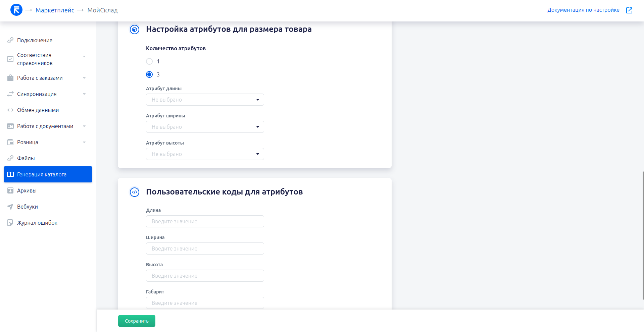Click the Журнал ошибок sidebar icon
Image resolution: width=644 pixels, height=332 pixels.
[x=10, y=223]
